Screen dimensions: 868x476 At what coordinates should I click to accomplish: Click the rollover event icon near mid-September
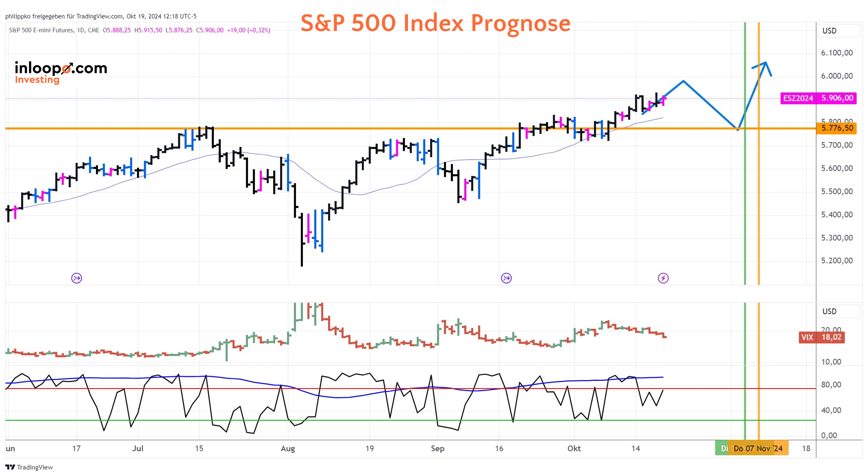pos(506,278)
